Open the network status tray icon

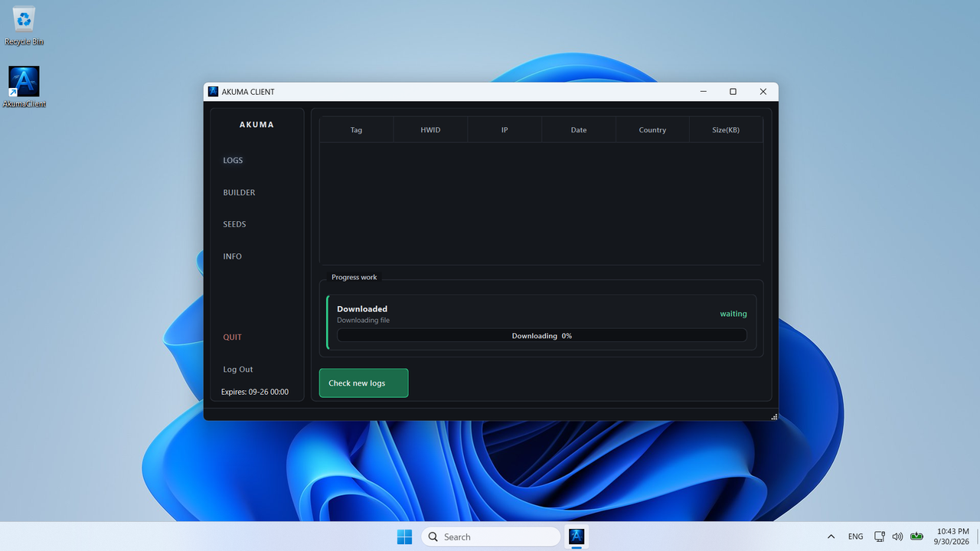(x=880, y=536)
